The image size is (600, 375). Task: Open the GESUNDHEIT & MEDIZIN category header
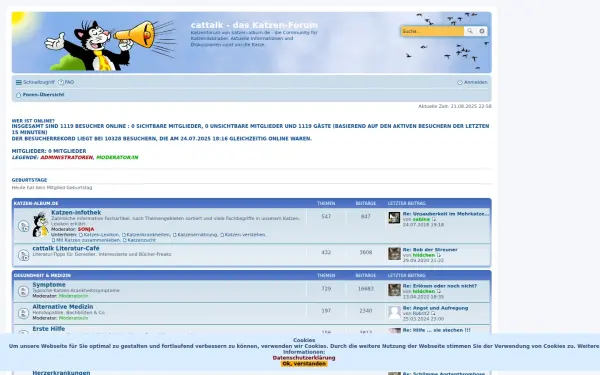click(42, 276)
